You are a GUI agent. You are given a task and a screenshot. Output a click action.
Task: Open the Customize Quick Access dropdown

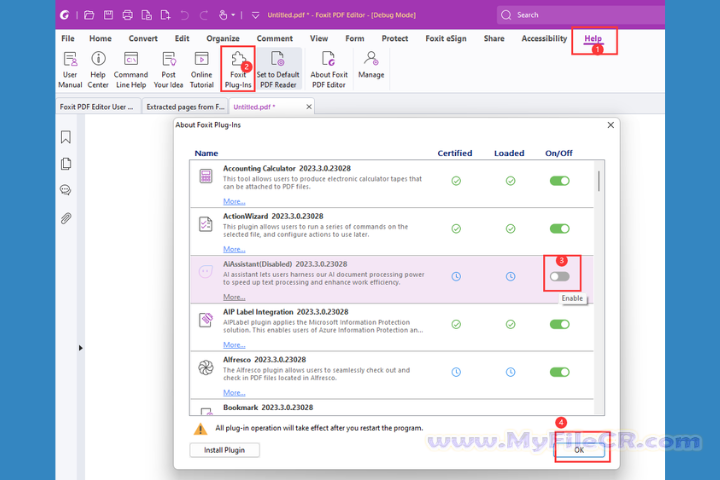point(255,15)
